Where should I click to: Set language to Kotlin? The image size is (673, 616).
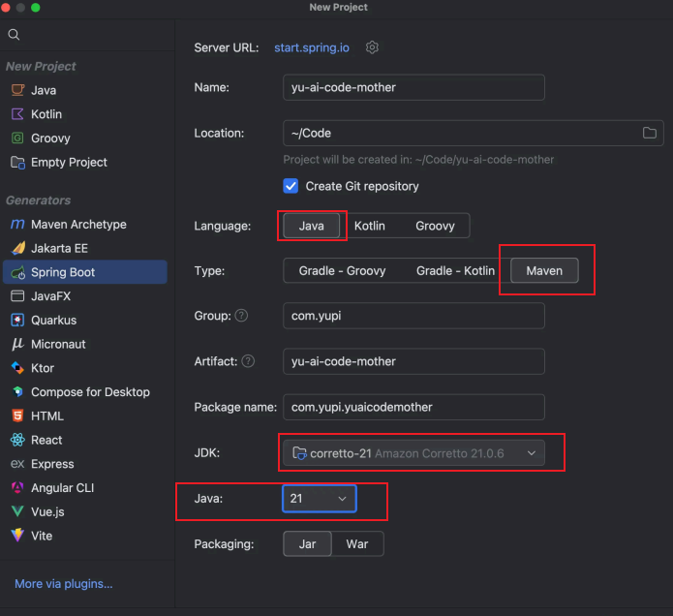pos(370,226)
